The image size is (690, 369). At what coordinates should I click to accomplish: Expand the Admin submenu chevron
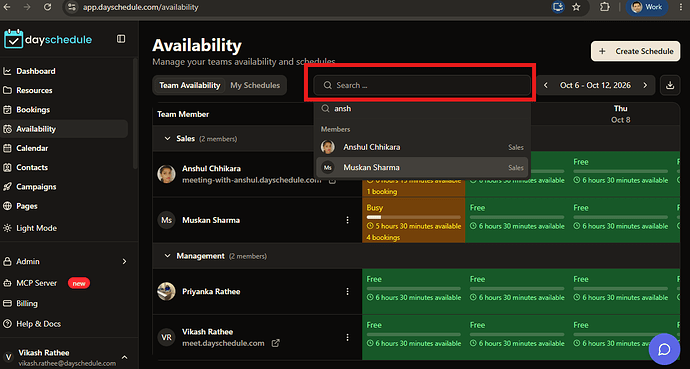coord(124,261)
